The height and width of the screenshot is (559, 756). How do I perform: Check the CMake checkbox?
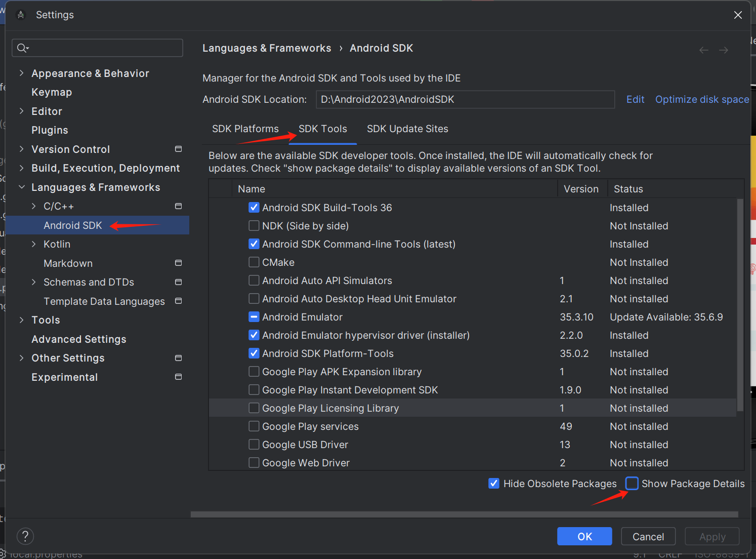coord(254,262)
